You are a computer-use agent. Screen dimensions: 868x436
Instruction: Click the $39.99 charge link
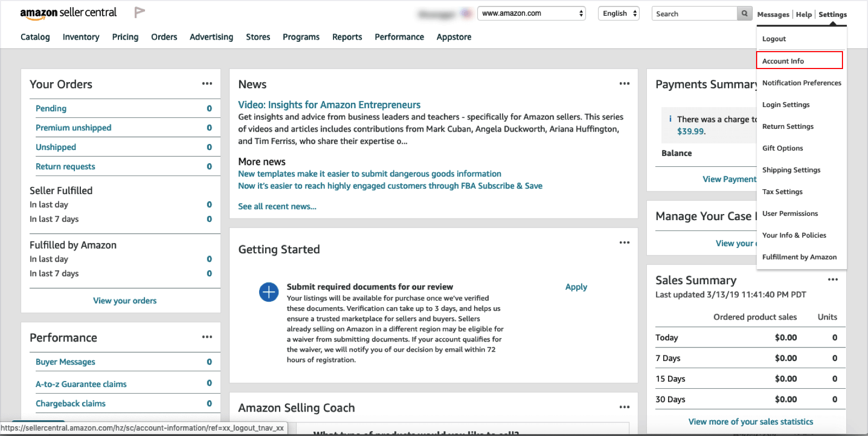pyautogui.click(x=691, y=132)
